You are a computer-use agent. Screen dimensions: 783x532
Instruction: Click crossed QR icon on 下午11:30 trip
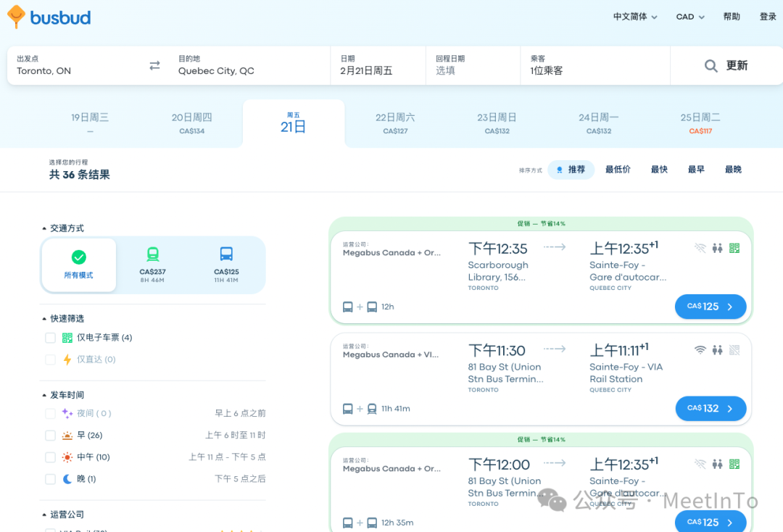[734, 350]
